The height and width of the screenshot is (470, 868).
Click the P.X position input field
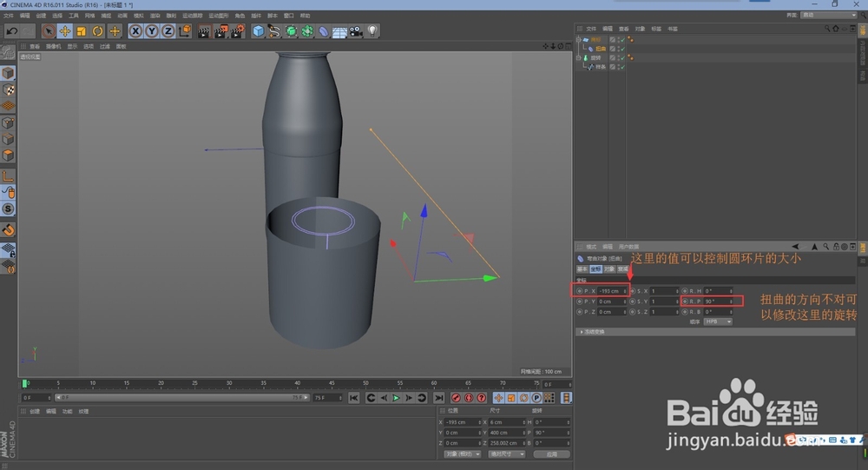[x=610, y=291]
